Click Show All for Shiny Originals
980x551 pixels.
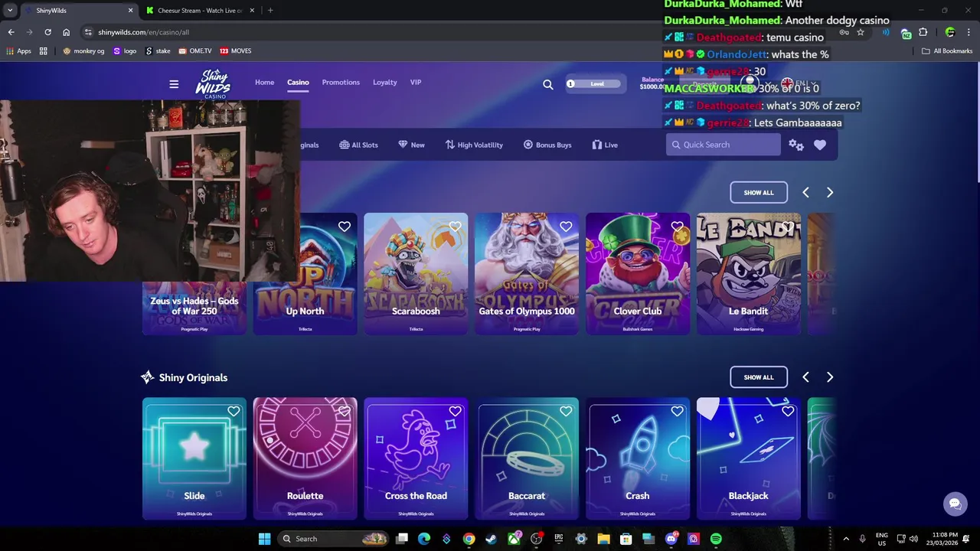pyautogui.click(x=759, y=377)
